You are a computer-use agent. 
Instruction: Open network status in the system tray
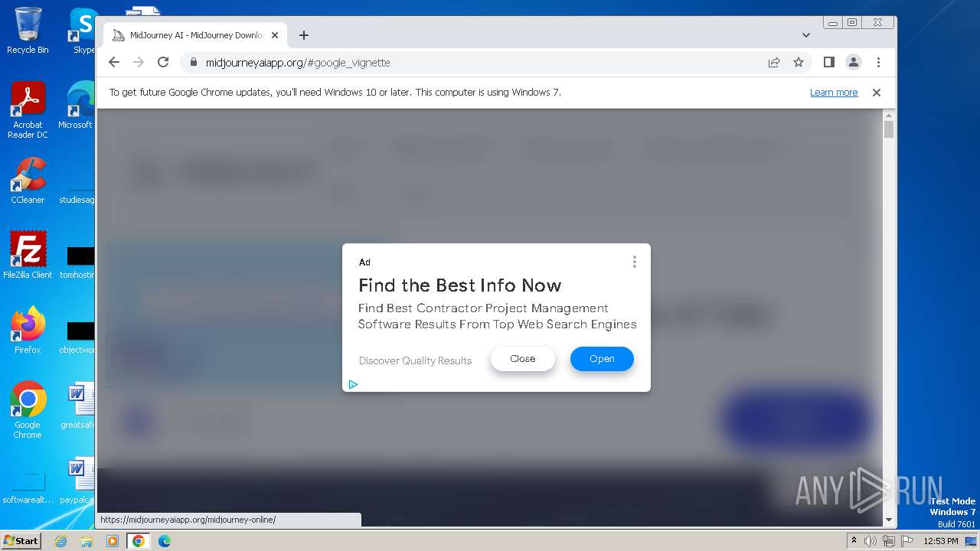tap(888, 541)
